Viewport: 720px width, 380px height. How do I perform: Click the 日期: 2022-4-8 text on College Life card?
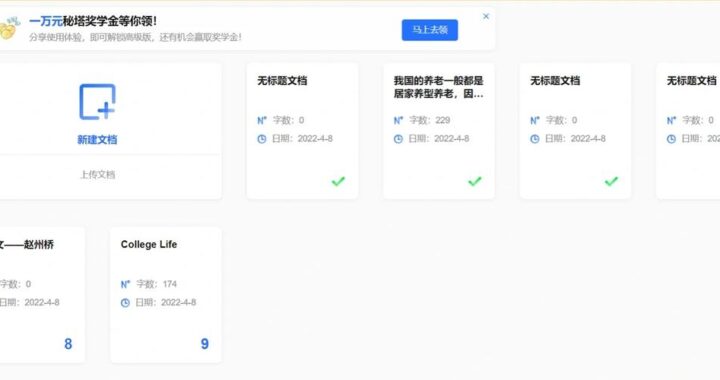click(166, 302)
